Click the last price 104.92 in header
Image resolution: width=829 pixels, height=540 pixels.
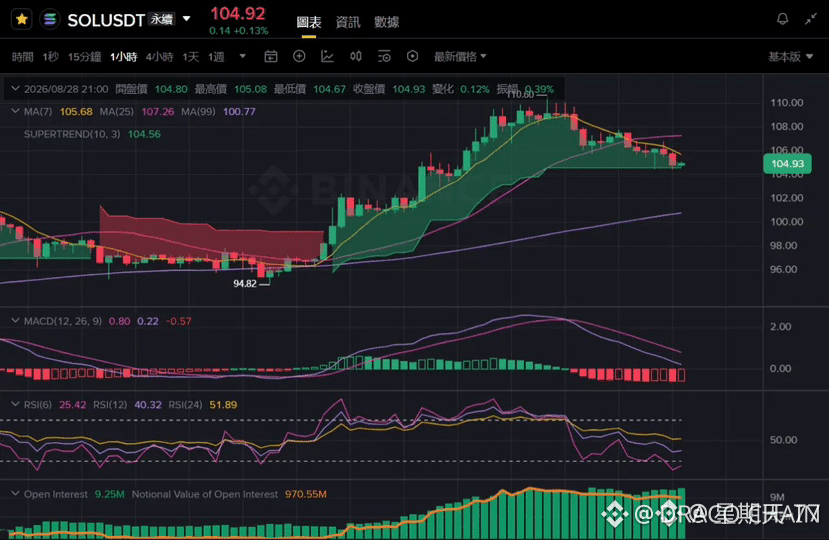238,13
